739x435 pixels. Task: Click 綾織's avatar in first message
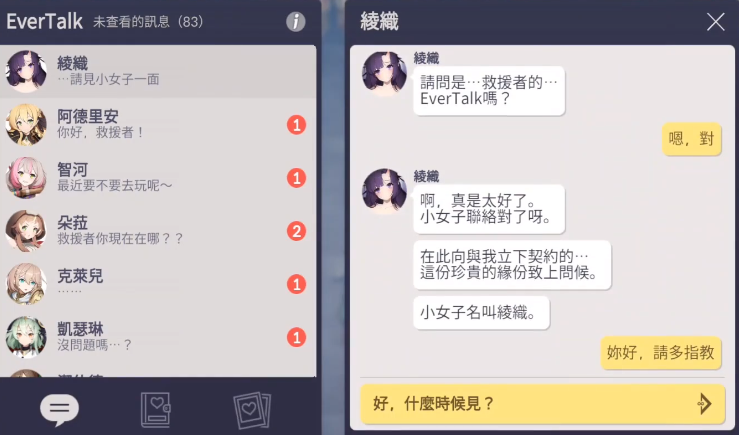click(384, 74)
